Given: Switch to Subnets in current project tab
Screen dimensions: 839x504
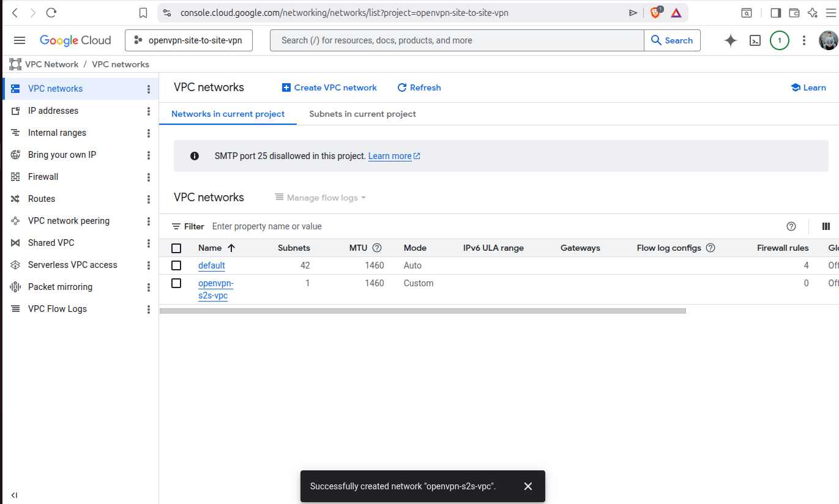Looking at the screenshot, I should (x=362, y=114).
